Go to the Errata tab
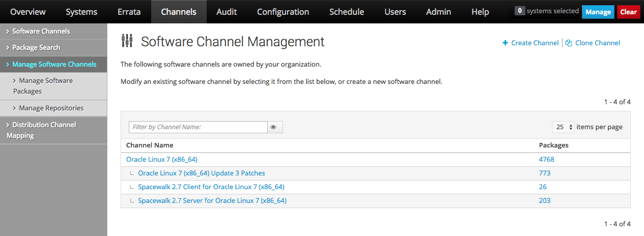Viewport: 644px width, 236px height. pos(129,12)
